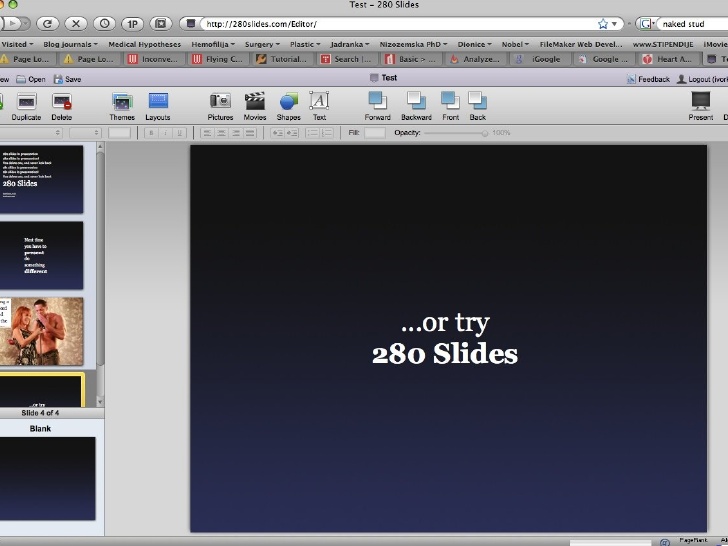Click the text color well beside font size
The image size is (728, 546).
coord(119,133)
